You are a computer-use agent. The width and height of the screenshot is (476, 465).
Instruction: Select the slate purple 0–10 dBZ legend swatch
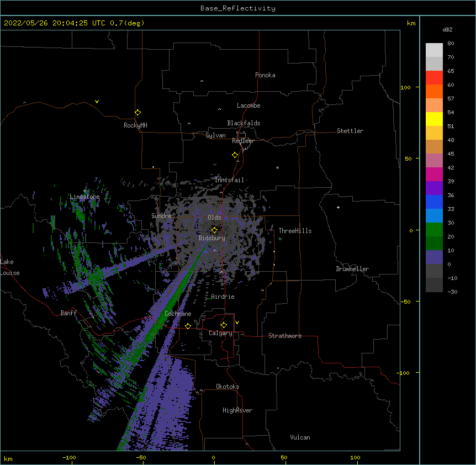click(x=434, y=257)
